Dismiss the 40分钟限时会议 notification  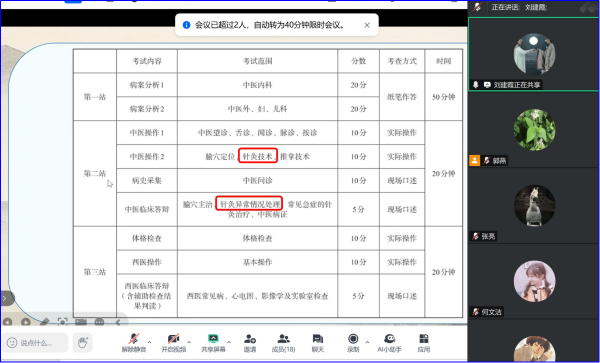[367, 25]
